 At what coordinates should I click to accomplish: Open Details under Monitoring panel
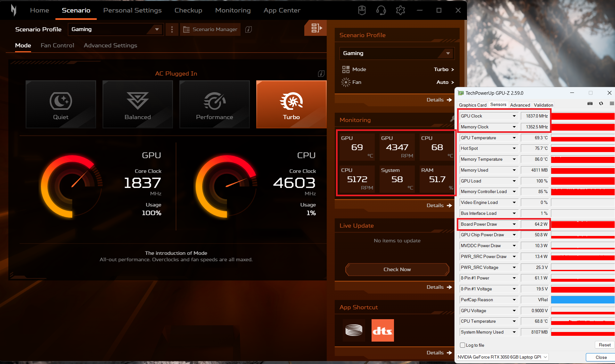[x=439, y=206]
